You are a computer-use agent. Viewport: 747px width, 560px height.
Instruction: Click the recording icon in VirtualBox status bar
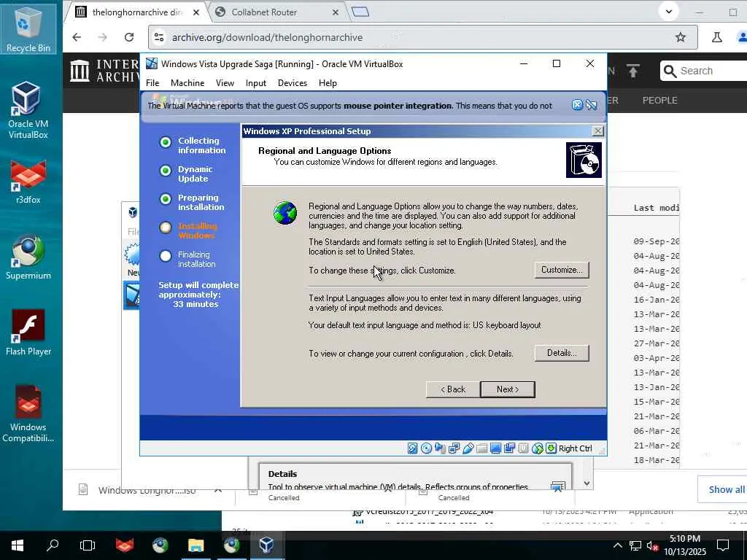tap(509, 448)
